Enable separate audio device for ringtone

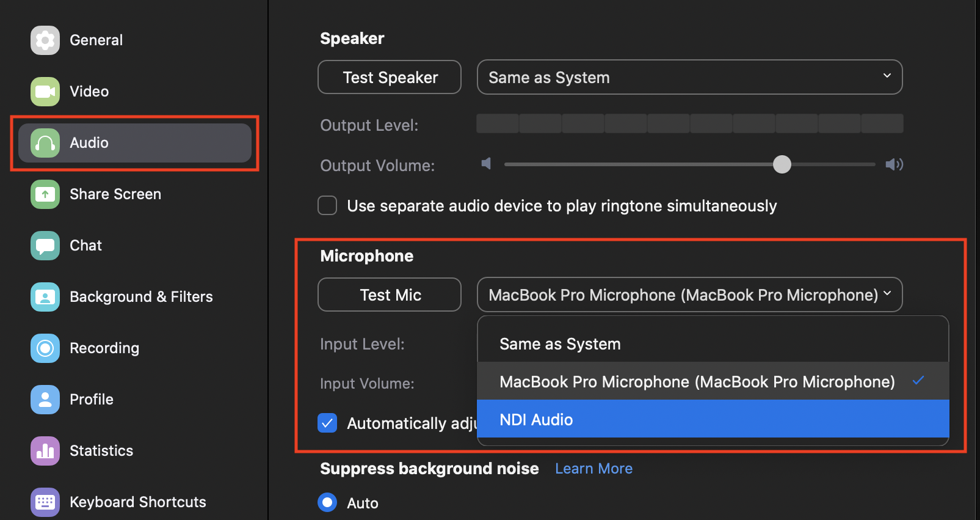327,206
